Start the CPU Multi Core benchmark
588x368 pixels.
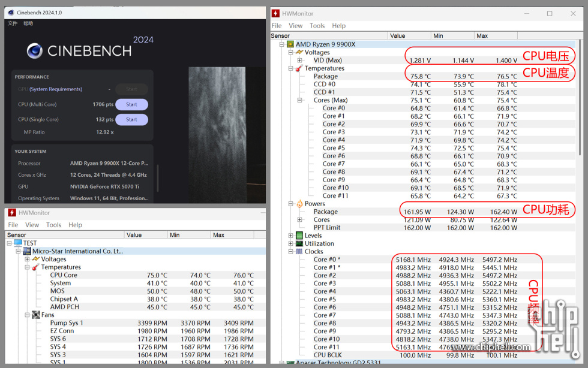point(131,104)
